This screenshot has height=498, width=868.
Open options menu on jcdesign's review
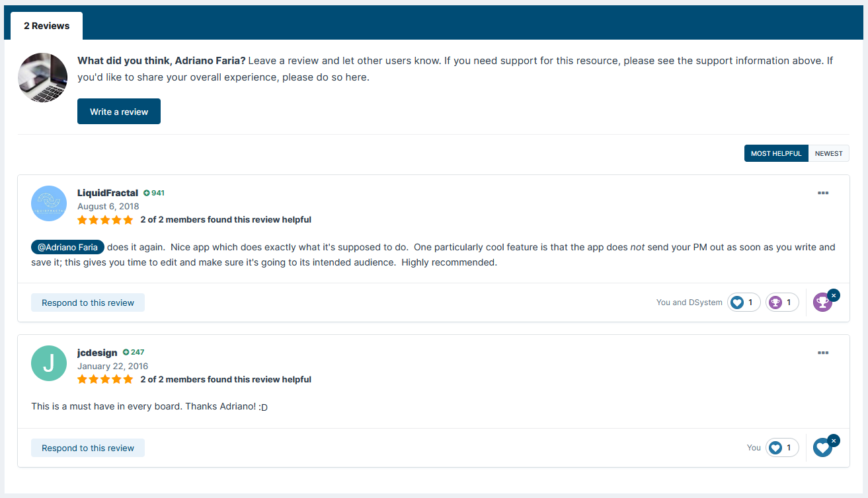pos(823,353)
